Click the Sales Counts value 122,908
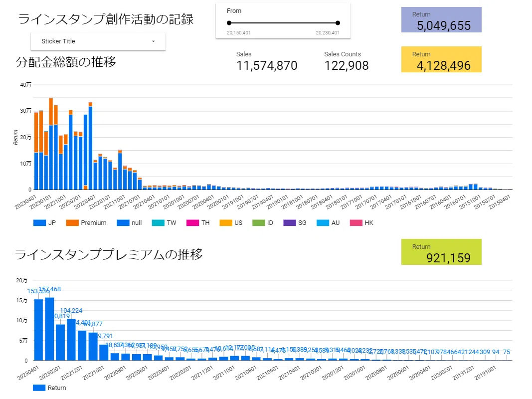This screenshot has height=399, width=532. 347,65
